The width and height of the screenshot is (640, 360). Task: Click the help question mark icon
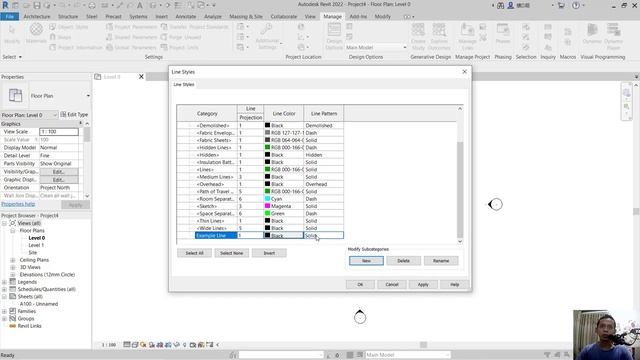pos(576,5)
